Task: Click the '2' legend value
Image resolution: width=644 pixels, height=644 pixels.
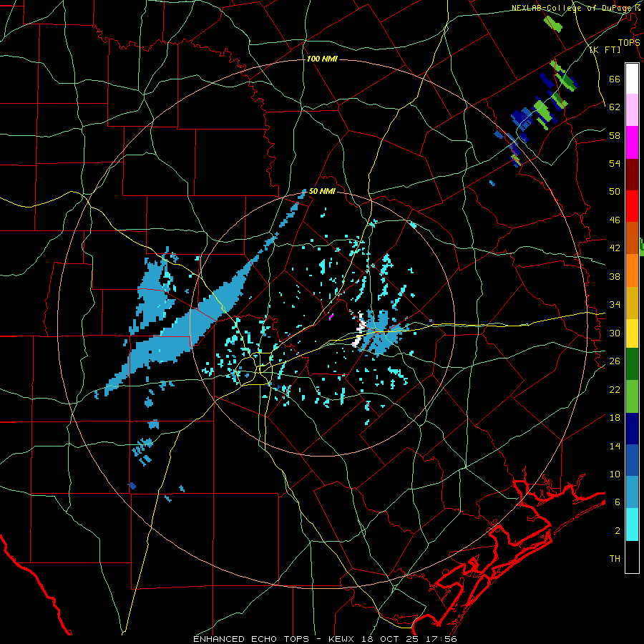Action: tap(618, 531)
